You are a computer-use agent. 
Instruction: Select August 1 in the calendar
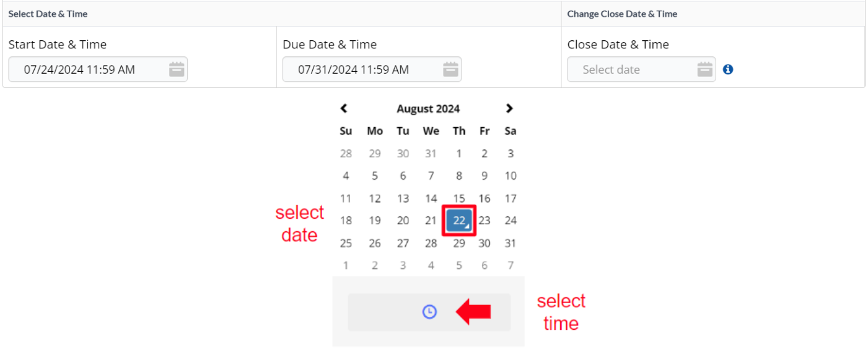tap(459, 154)
